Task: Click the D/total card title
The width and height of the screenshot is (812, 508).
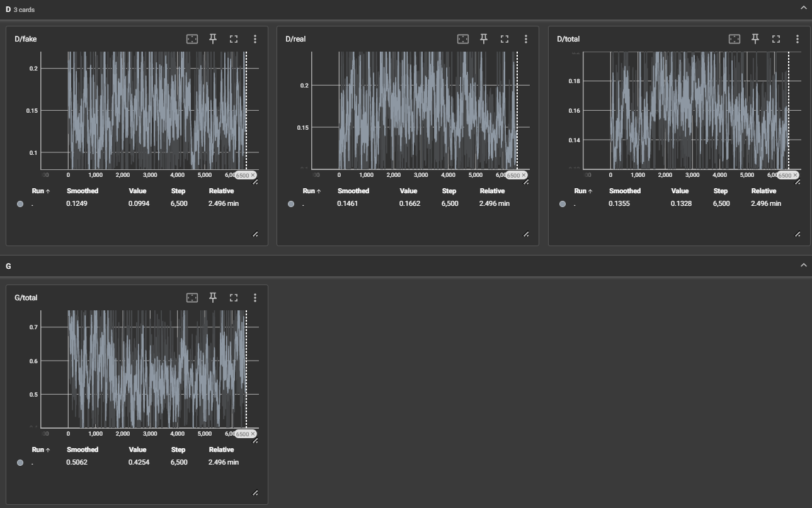Action: 568,39
